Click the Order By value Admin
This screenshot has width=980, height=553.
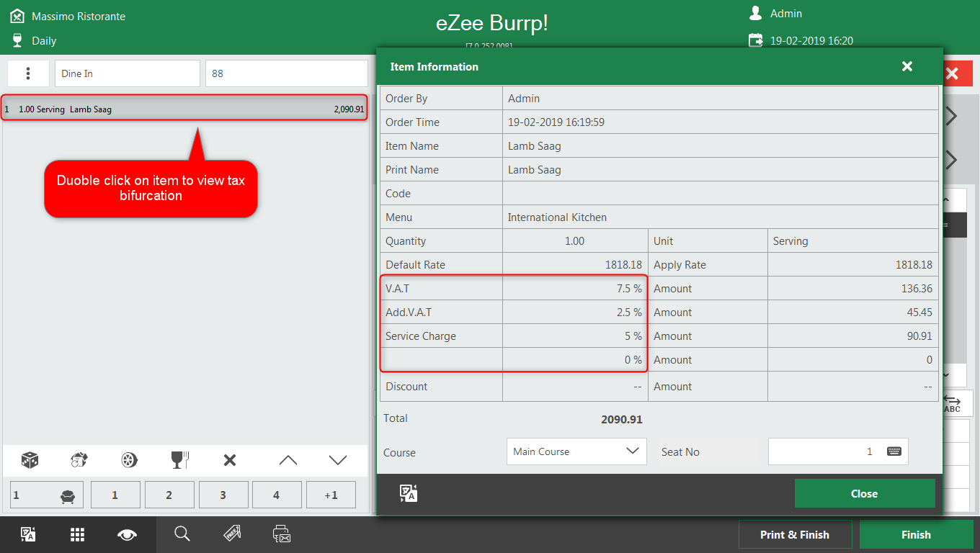tap(524, 99)
